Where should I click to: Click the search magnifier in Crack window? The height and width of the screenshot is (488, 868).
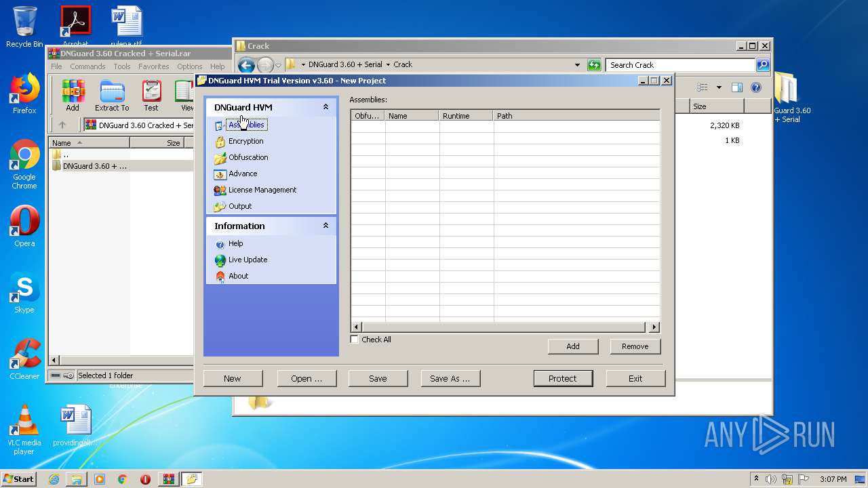[x=763, y=65]
